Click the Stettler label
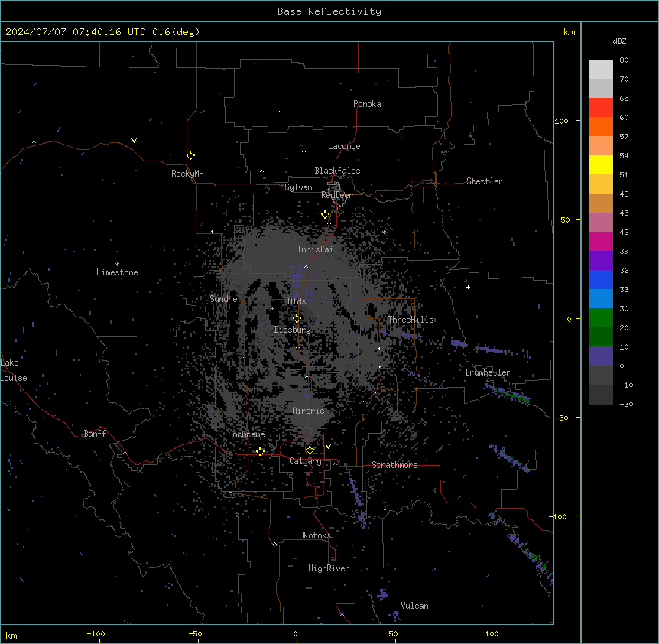Viewport: 659px width, 644px height. (485, 181)
